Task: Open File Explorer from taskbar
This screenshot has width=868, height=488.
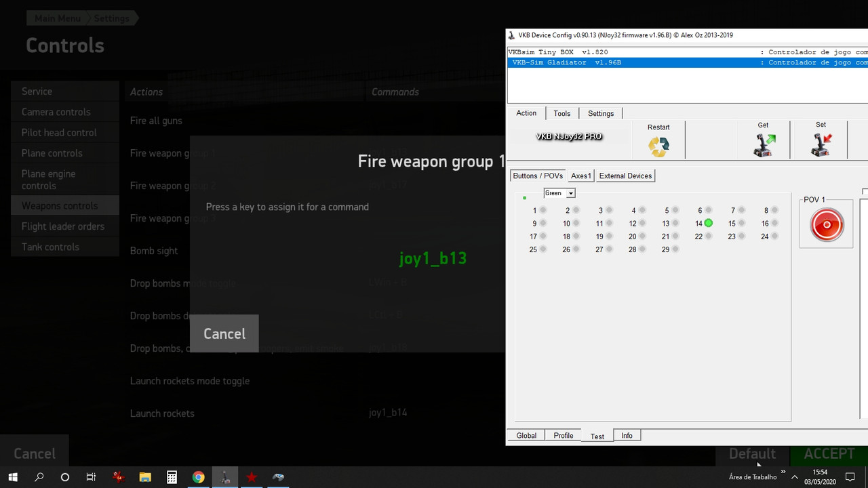Action: (x=145, y=477)
